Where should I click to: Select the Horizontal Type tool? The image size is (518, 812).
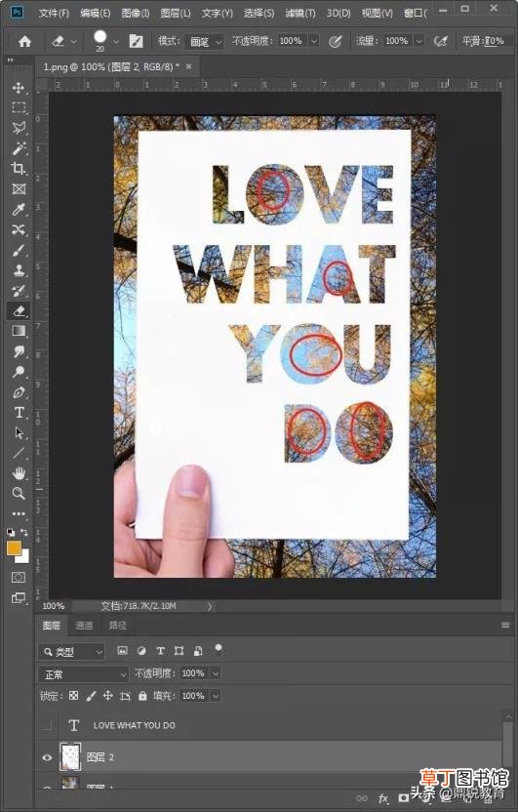coord(19,413)
